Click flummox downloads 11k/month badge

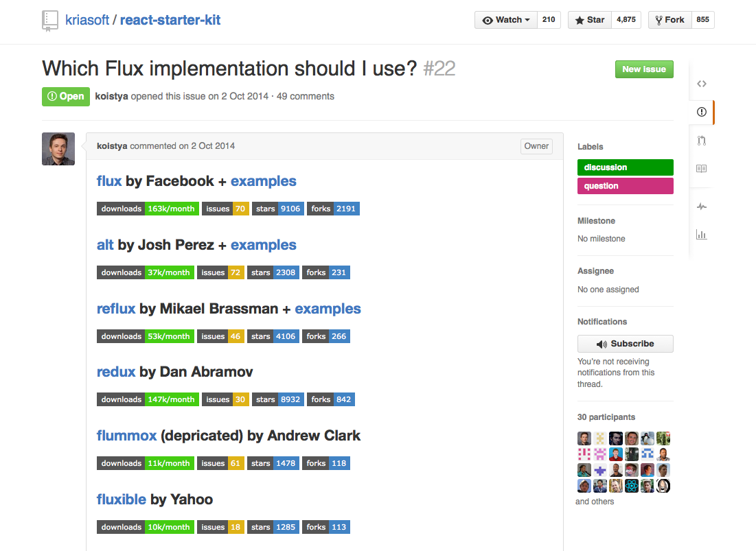(146, 463)
